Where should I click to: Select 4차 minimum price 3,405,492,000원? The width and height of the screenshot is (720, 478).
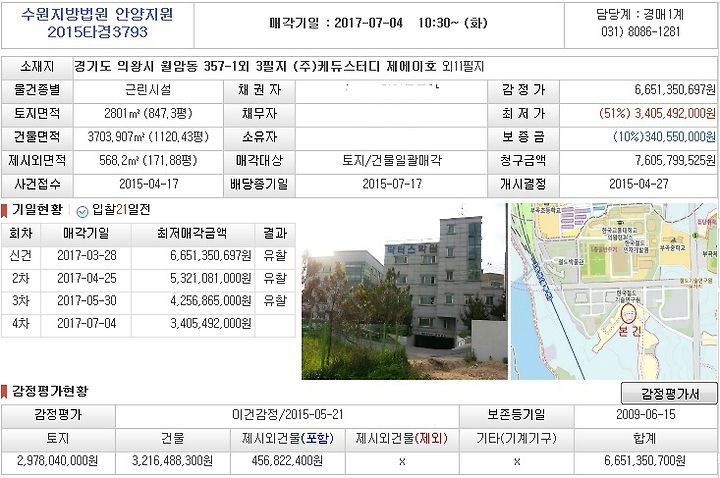coord(211,324)
